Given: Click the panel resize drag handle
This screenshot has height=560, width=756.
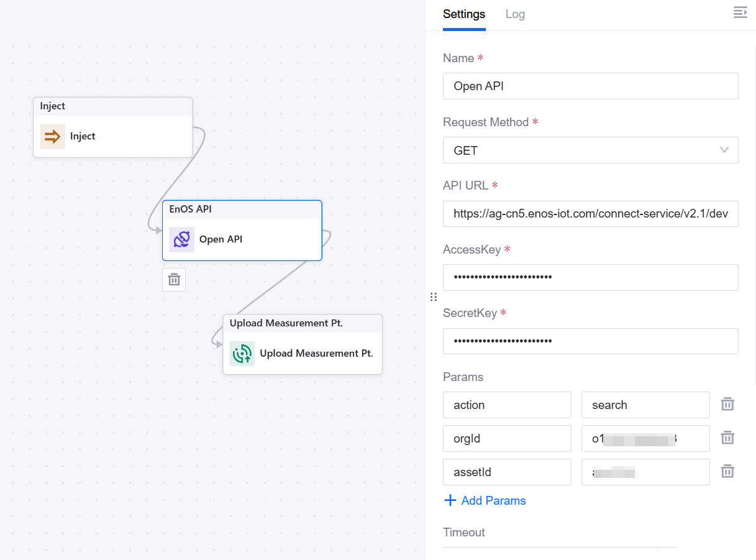Looking at the screenshot, I should [x=434, y=297].
